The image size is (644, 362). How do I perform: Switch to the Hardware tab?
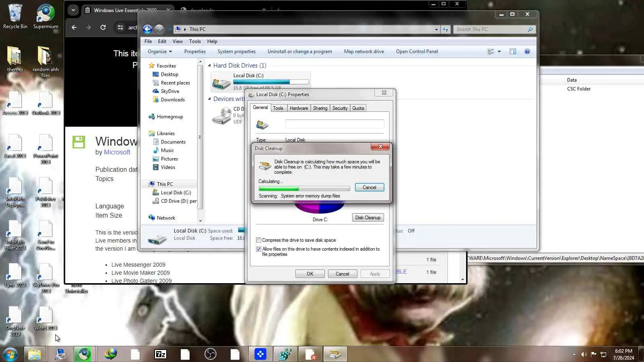(299, 108)
